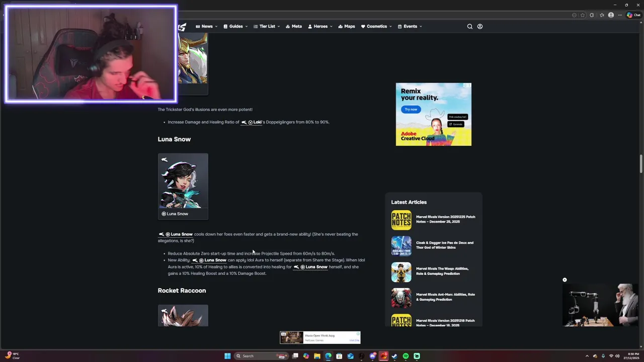Image resolution: width=644 pixels, height=362 pixels.
Task: Show hidden system tray icons
Action: 587,356
